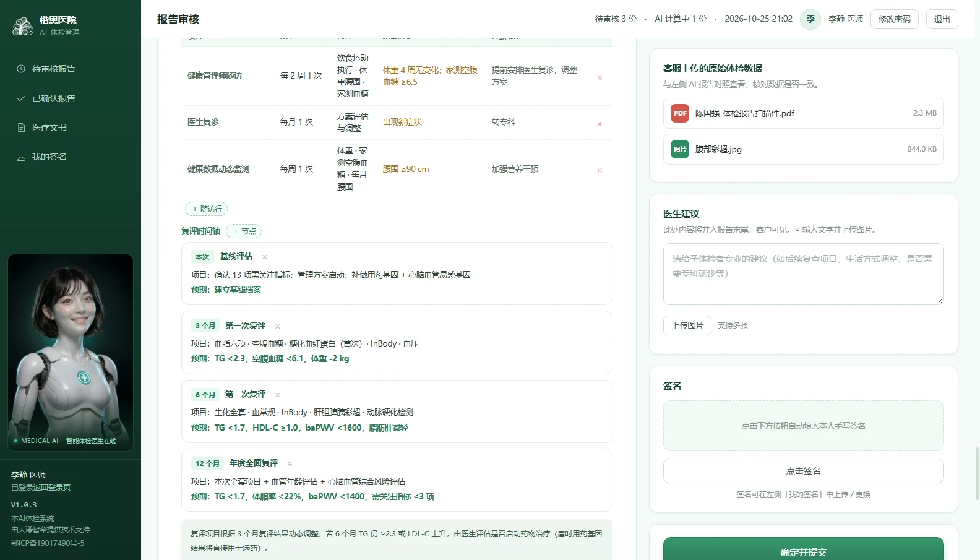Click the AI 计算中 1 份 status
Viewport: 980px width, 560px height.
681,19
